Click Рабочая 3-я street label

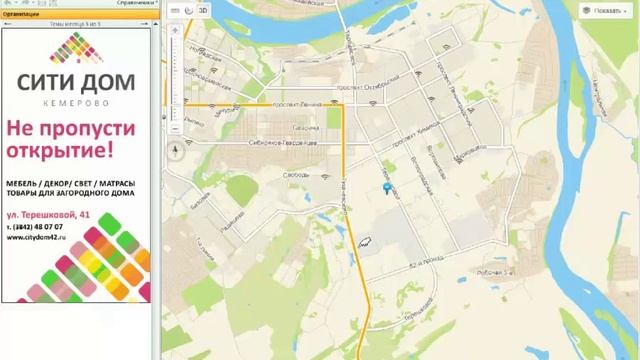point(496,273)
